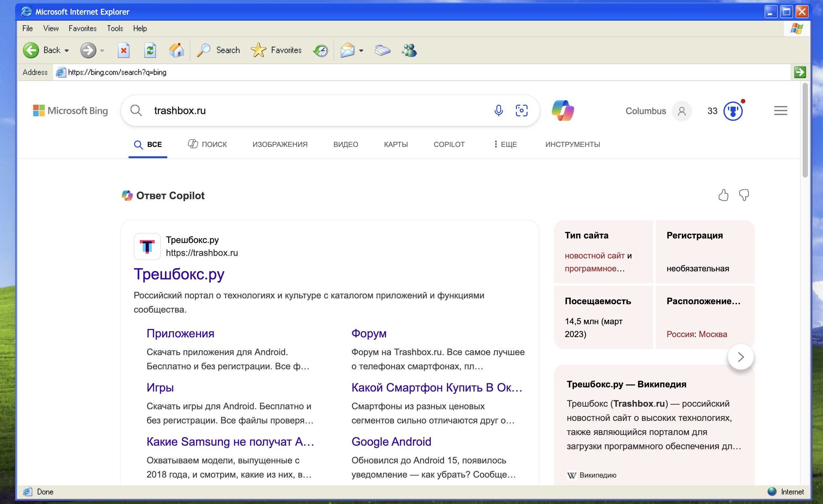Image resolution: width=823 pixels, height=504 pixels.
Task: Switch to the ИЗОБРАЖЕНИЯ tab
Action: [x=280, y=144]
